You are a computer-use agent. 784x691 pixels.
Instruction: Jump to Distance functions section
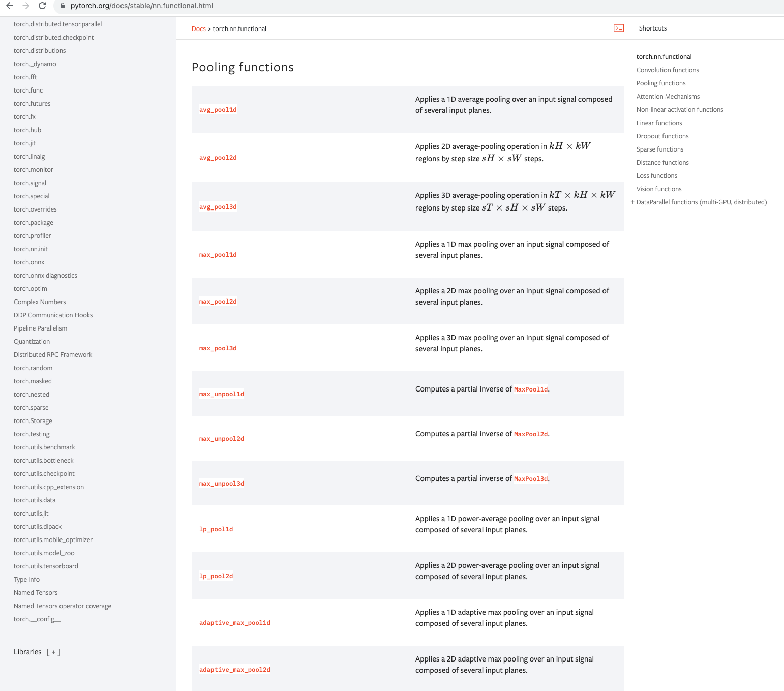point(662,163)
